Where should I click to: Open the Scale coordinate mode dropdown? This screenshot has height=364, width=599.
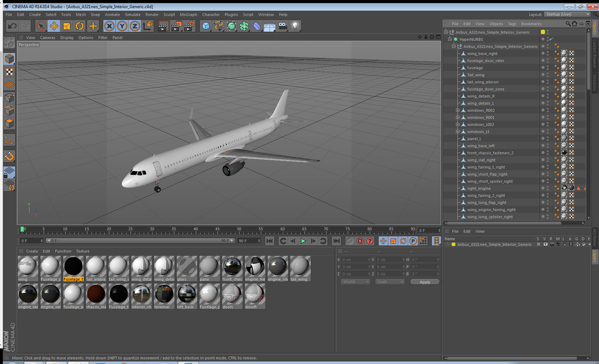(390, 282)
